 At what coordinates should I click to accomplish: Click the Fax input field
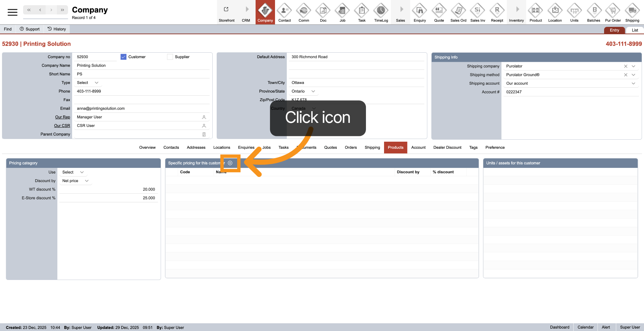point(141,100)
